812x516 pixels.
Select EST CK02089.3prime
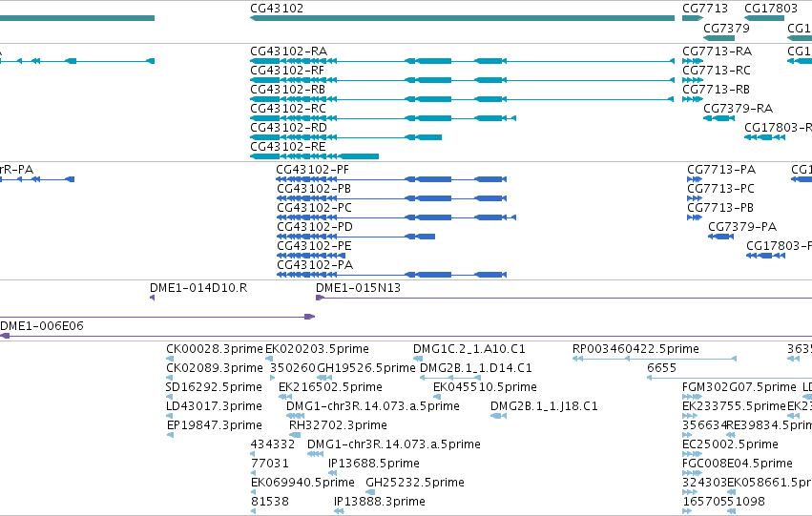pos(215,368)
